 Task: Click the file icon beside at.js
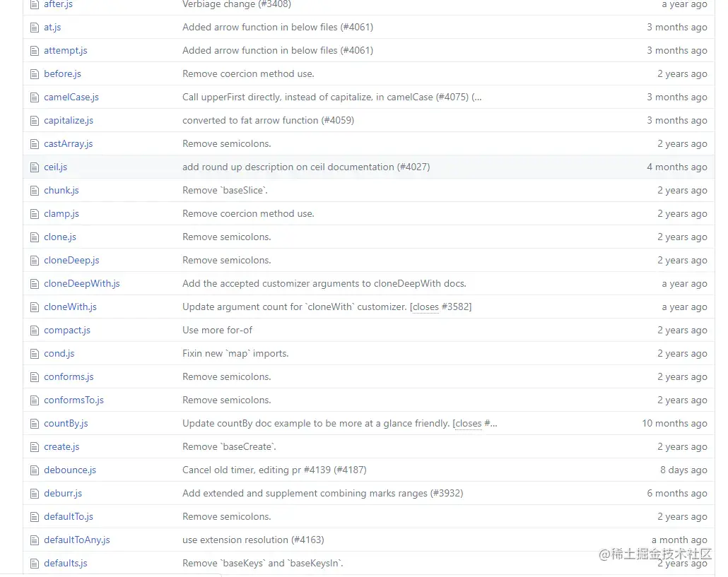pos(35,28)
